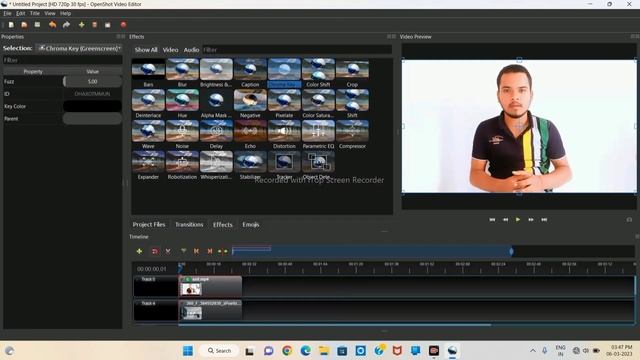Open the File menu
This screenshot has height=360, width=640.
coord(7,13)
